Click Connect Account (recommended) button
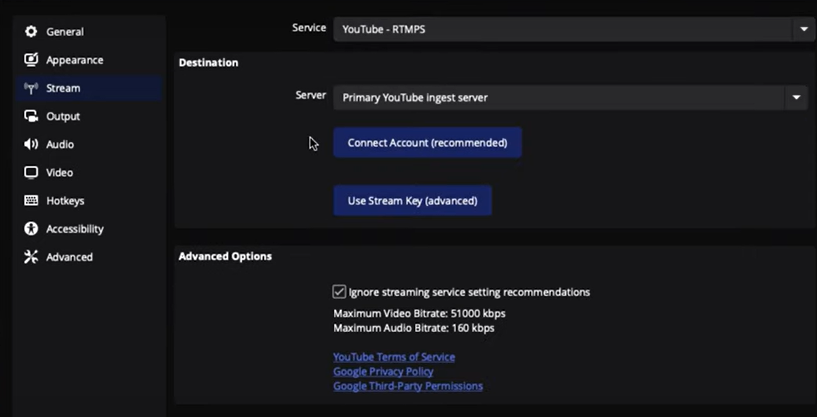This screenshot has height=417, width=817. (427, 143)
